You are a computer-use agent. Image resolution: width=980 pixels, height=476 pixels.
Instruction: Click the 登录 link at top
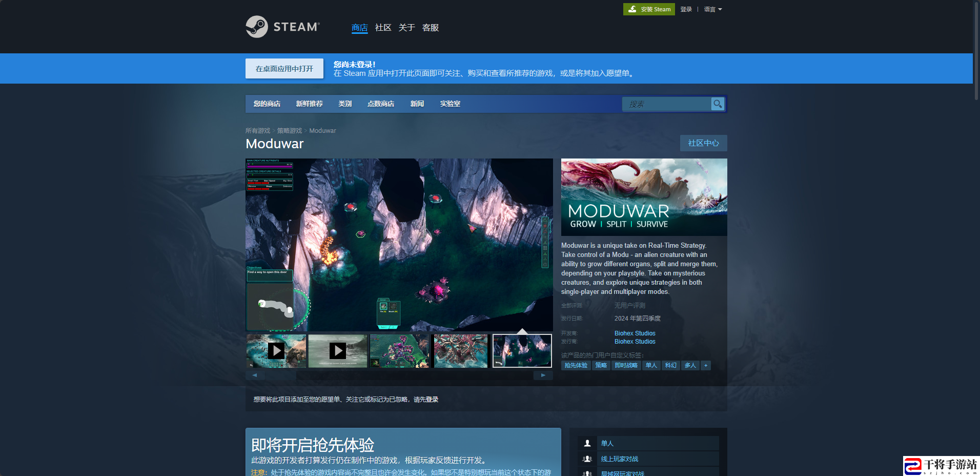click(x=686, y=9)
